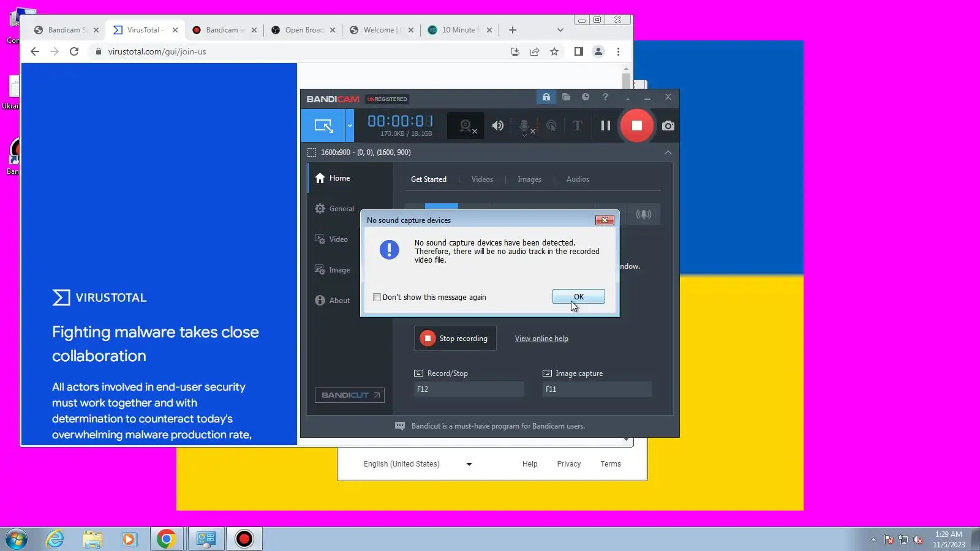Viewport: 980px width, 551px height.
Task: Click the screen recording mode icon in Bandicam
Action: 323,126
